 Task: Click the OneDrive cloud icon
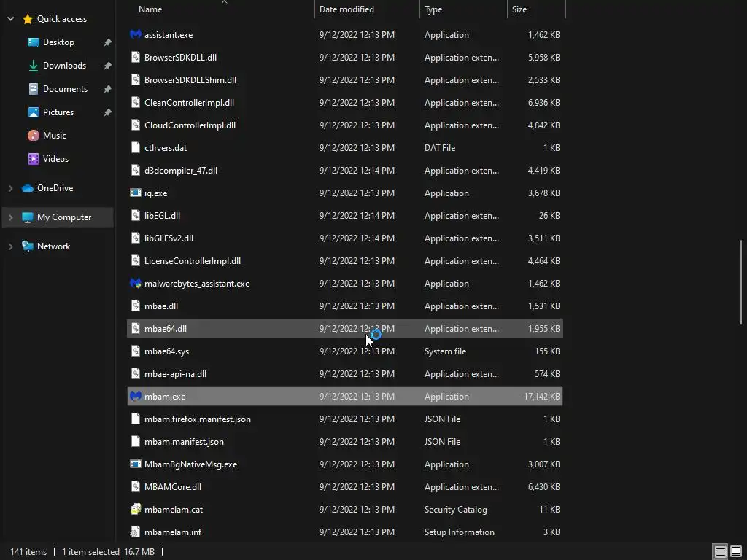tap(28, 188)
